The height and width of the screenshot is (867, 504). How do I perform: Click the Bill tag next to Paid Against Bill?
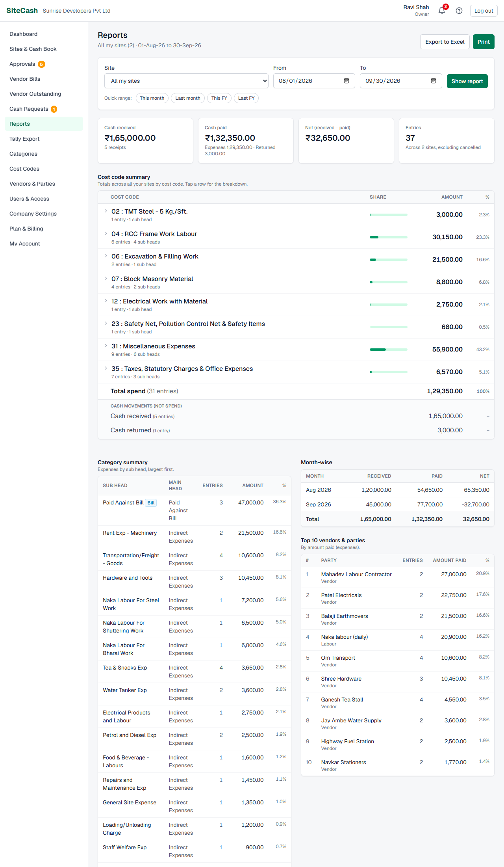151,503
